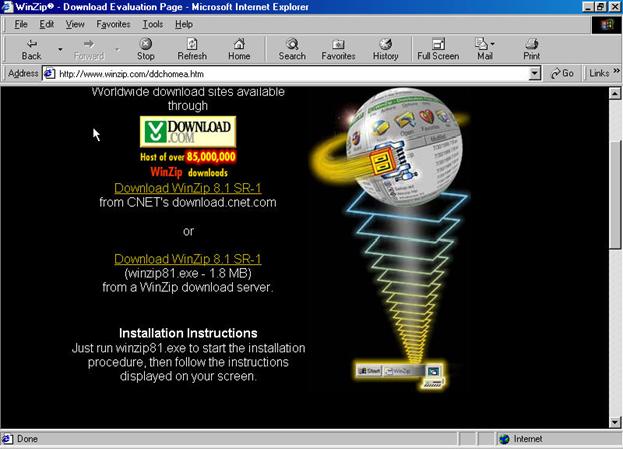Restore down the browser window
This screenshot has height=449, width=623.
600,7
